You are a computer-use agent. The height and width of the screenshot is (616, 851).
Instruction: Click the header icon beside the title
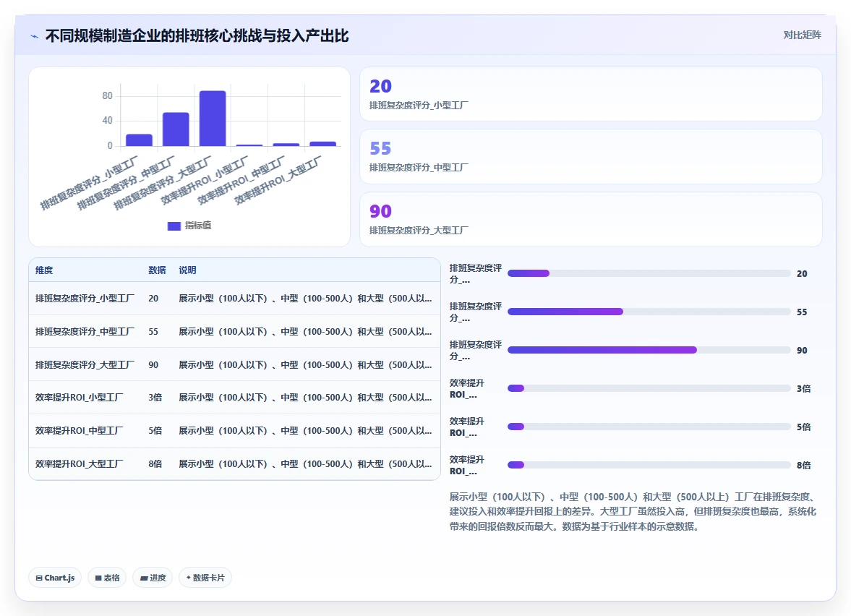click(x=34, y=36)
